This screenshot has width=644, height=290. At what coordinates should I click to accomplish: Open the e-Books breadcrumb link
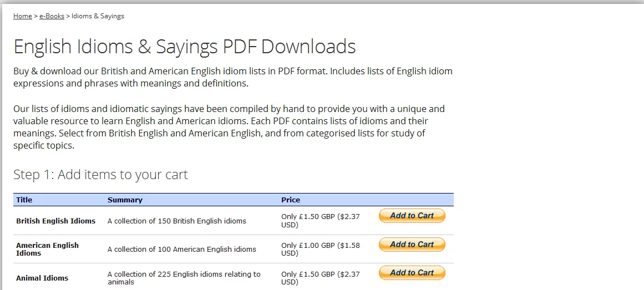[x=52, y=16]
